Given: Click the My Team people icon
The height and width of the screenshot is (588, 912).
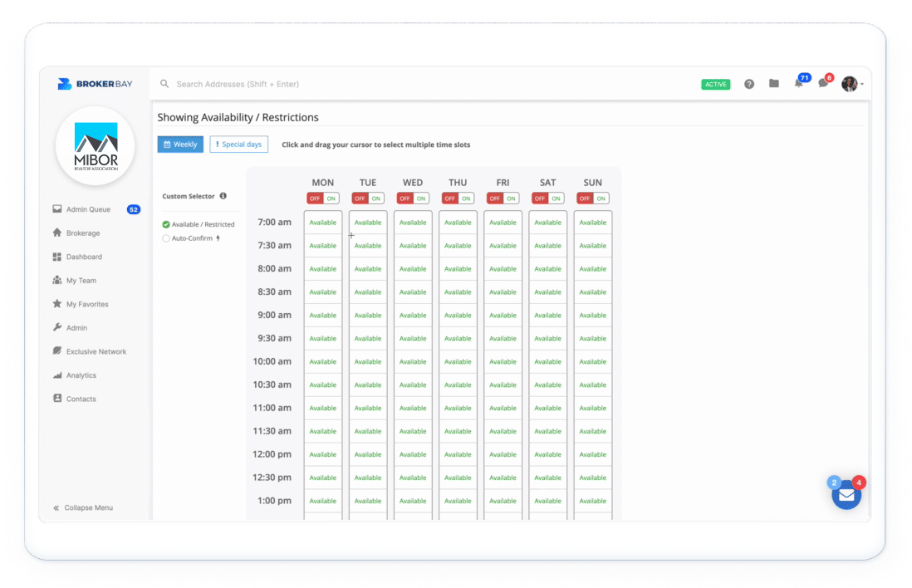Looking at the screenshot, I should click(x=57, y=281).
